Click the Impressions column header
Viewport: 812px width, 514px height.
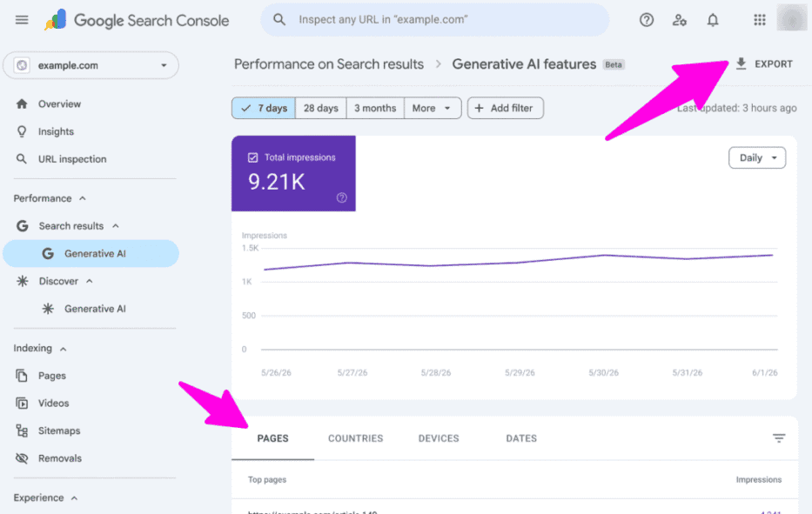point(759,480)
